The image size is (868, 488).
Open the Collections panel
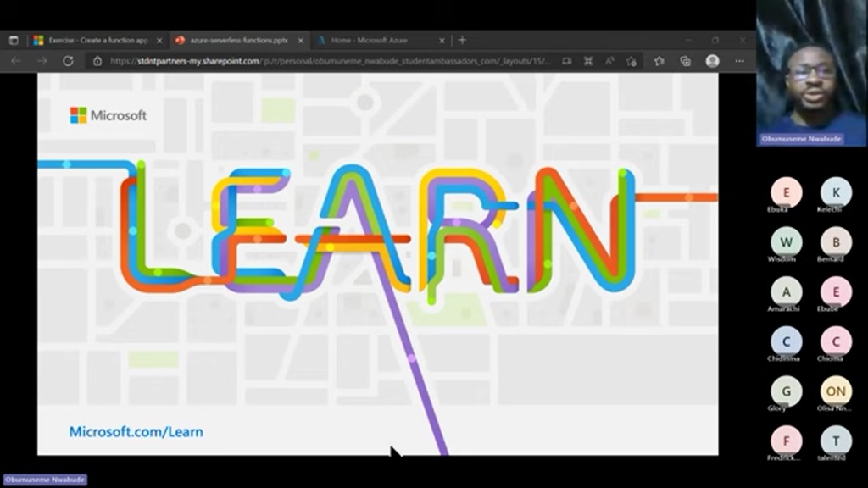[685, 61]
